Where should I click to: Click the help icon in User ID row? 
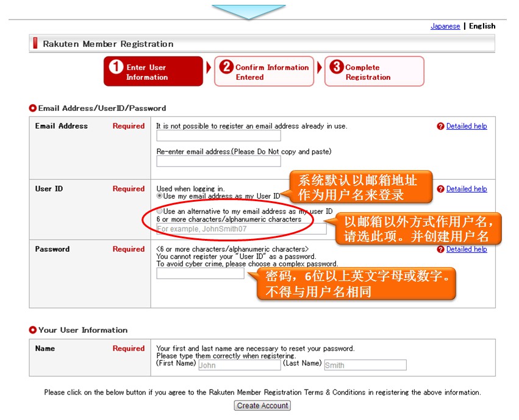click(440, 189)
